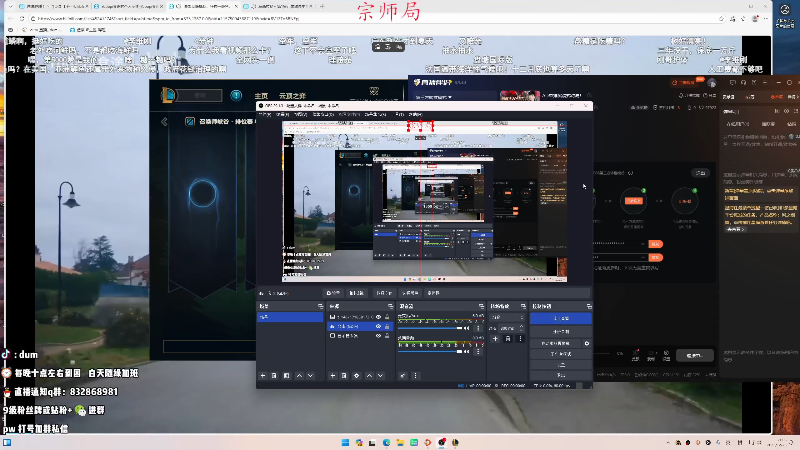Viewport: 800px width, 450px height.
Task: Click the Controls panel dock icon
Action: point(589,306)
